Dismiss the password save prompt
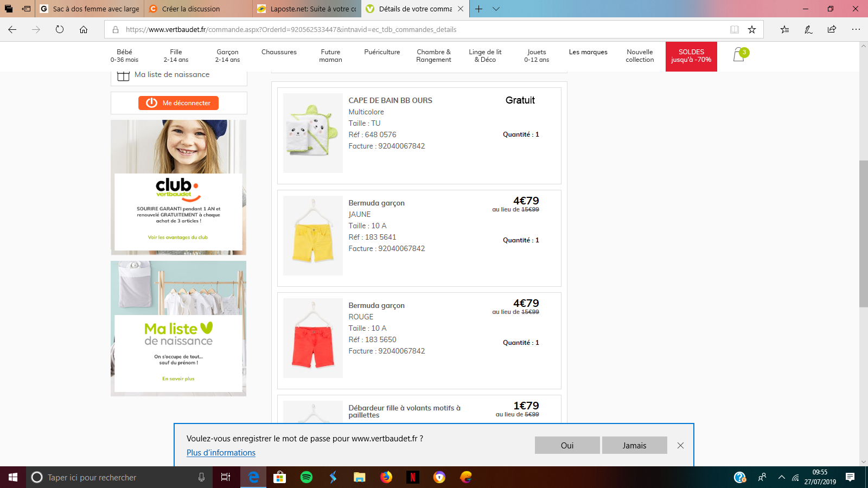The width and height of the screenshot is (868, 488). 680,445
